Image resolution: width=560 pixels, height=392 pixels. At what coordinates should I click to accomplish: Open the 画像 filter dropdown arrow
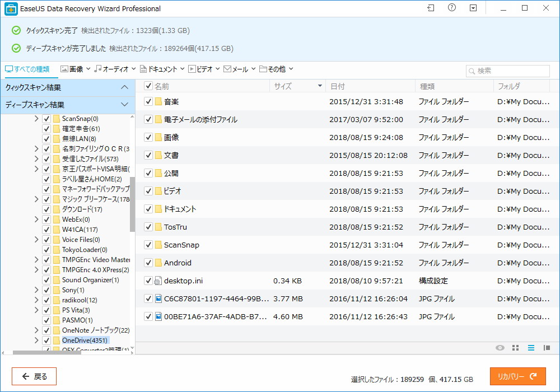point(88,68)
